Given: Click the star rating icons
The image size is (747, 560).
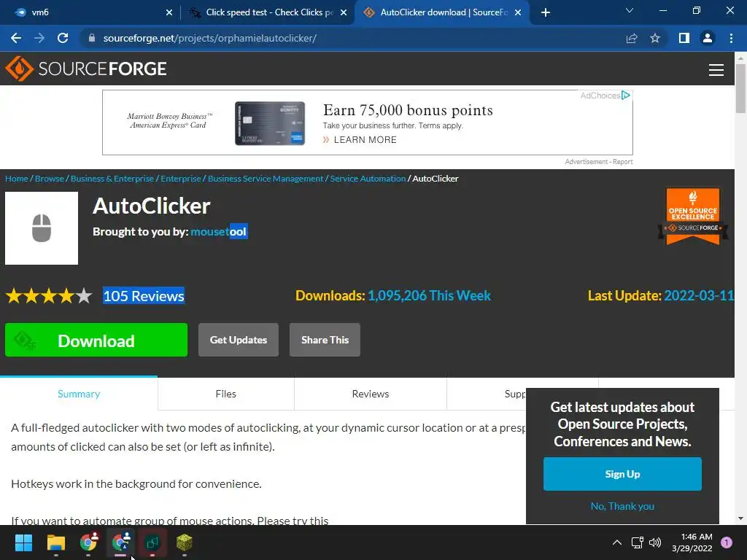Looking at the screenshot, I should (x=49, y=296).
